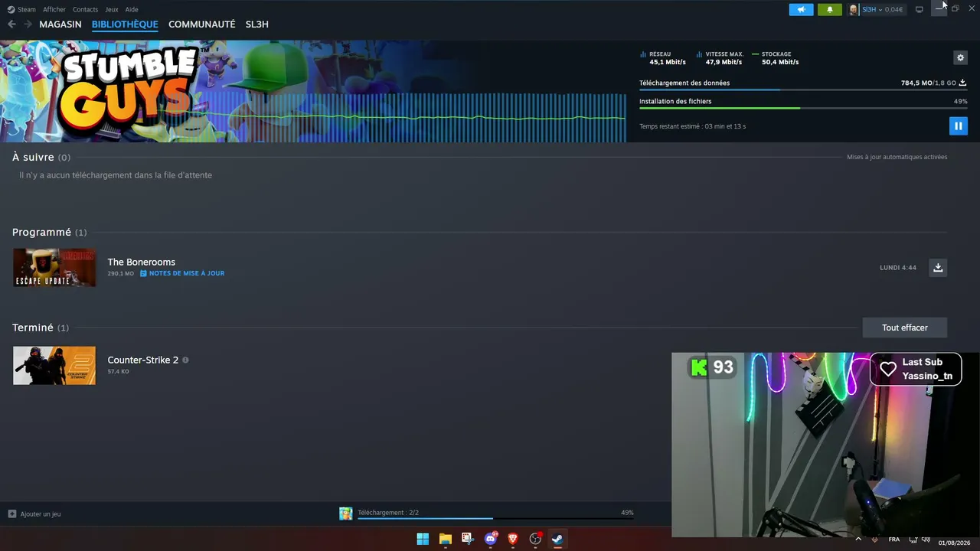Open Windows Start menu

point(423,539)
